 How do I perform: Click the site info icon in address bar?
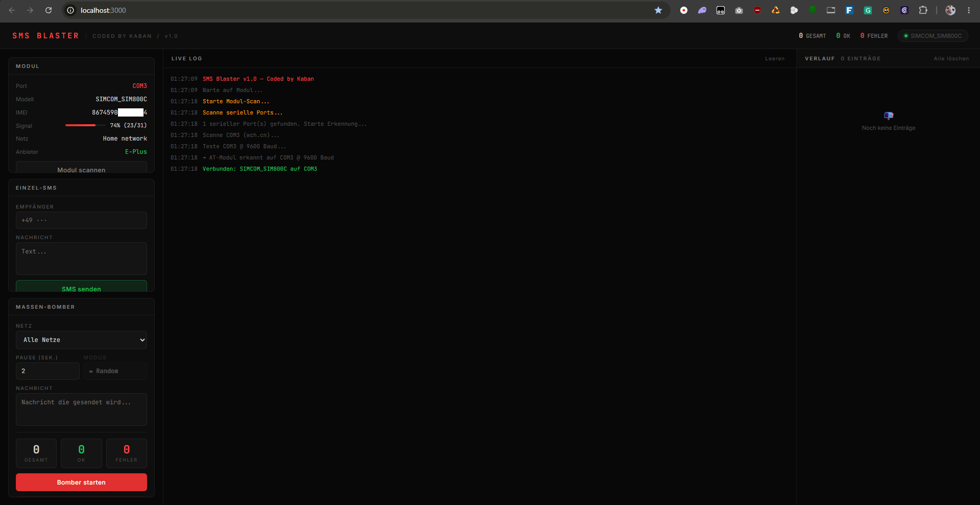(x=70, y=10)
